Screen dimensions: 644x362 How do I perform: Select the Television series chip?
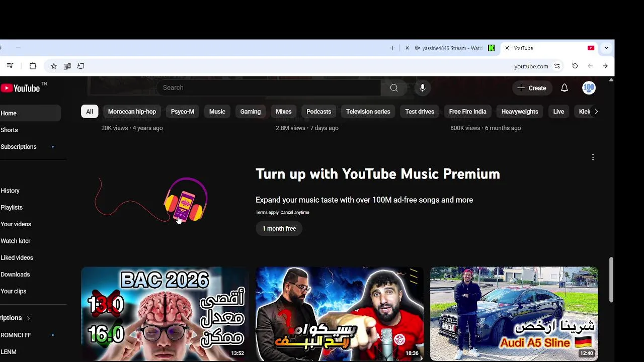pos(368,112)
